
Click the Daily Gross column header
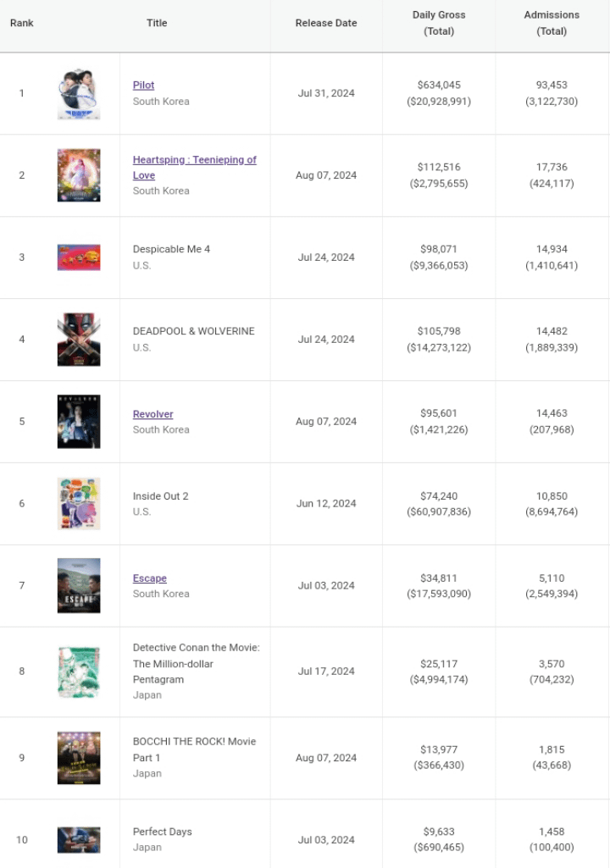pos(439,23)
